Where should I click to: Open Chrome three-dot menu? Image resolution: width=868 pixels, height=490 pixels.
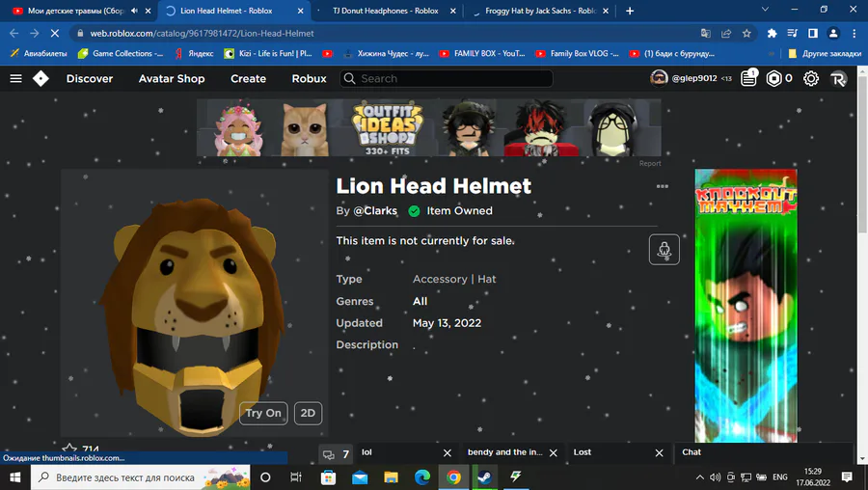(x=854, y=33)
